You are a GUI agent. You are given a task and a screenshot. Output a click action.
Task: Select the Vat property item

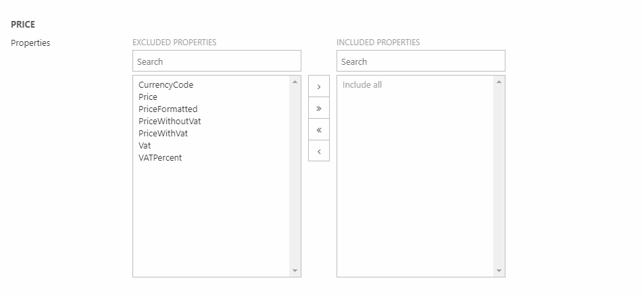(x=145, y=146)
